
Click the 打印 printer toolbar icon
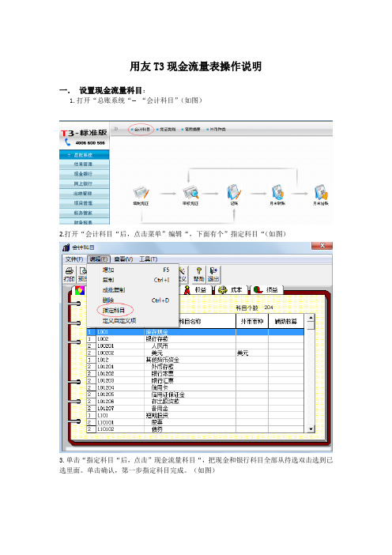pyautogui.click(x=70, y=274)
